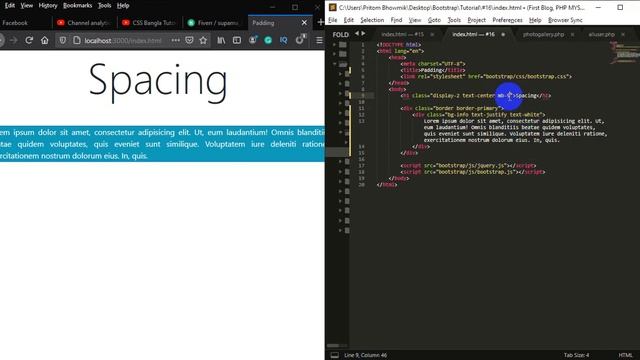Open the Firefox Library
Viewport: 640px width, 360px height.
click(221, 40)
